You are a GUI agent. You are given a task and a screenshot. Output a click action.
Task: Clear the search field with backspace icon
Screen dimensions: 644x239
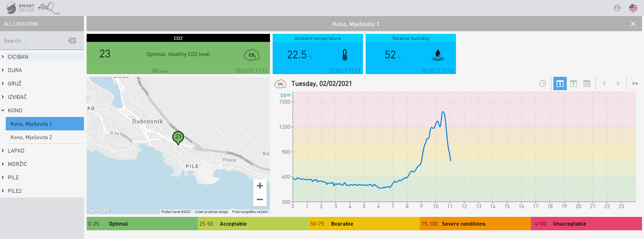point(72,41)
